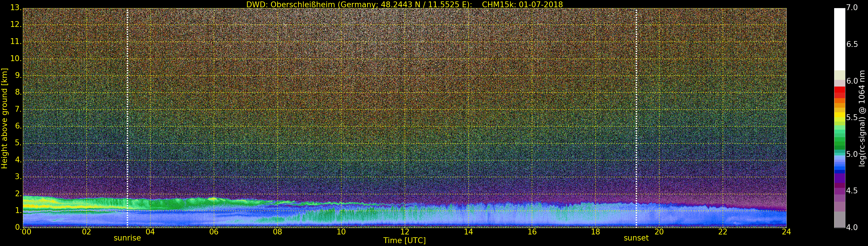
Task: Click the 20 tick on the time axis
Action: click(659, 232)
